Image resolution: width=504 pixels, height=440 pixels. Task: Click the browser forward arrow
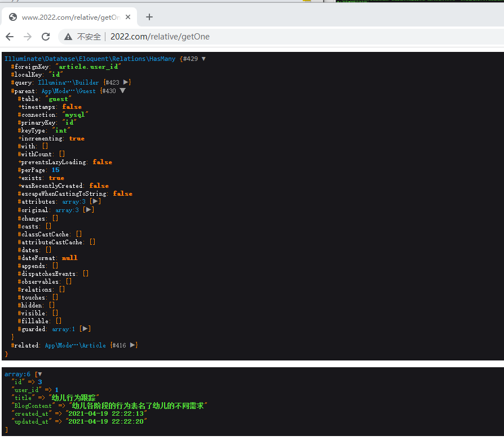coord(28,37)
